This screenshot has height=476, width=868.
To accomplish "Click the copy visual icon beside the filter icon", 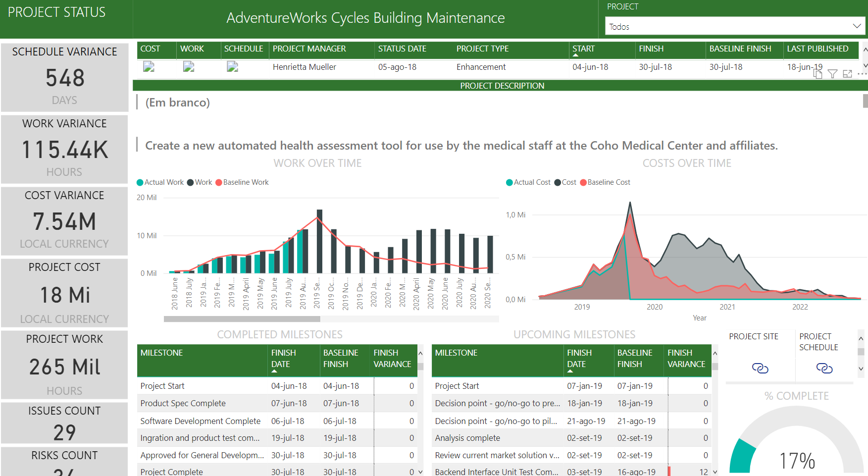I will click(x=818, y=74).
